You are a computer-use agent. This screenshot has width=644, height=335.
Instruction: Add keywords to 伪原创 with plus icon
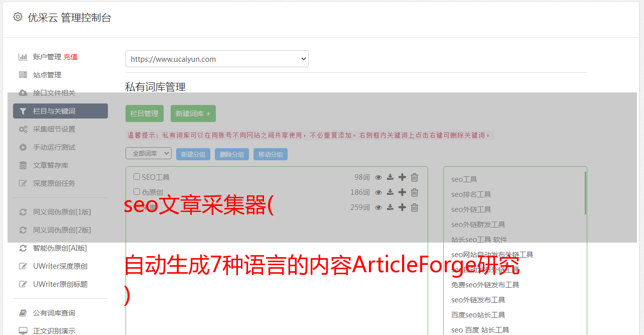[x=402, y=192]
